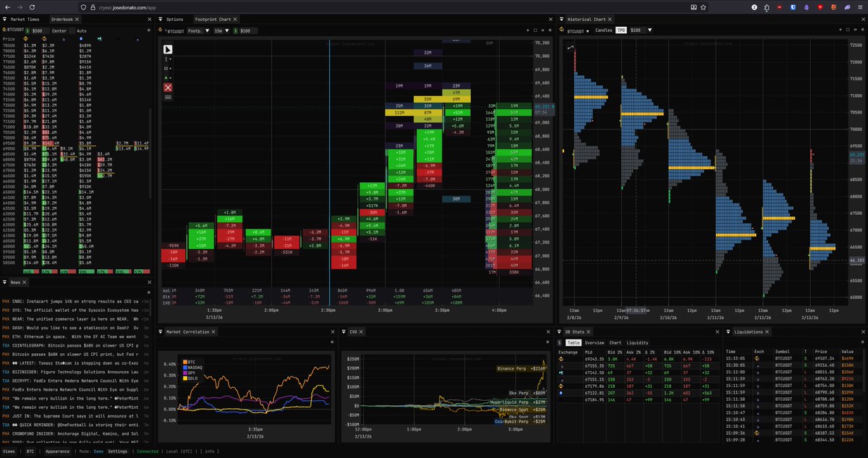The width and height of the screenshot is (868, 458).
Task: Click Local (UTC) timezone in status bar
Action: (179, 451)
